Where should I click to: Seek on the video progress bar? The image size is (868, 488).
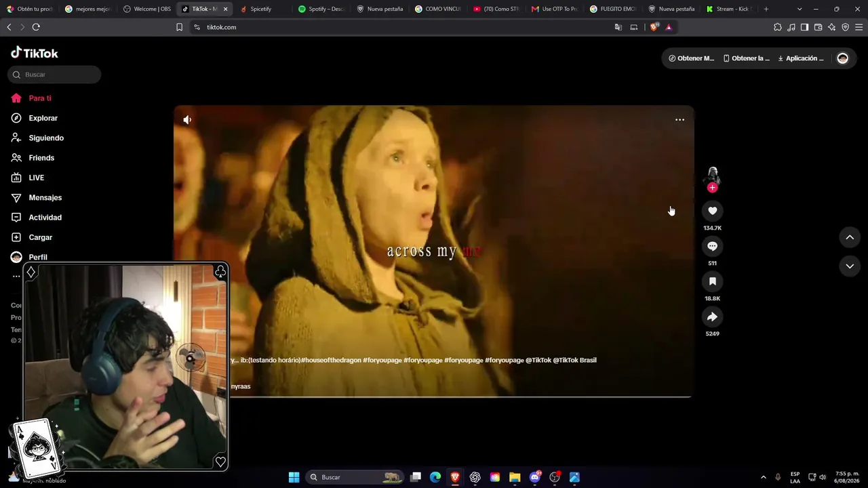pos(460,396)
